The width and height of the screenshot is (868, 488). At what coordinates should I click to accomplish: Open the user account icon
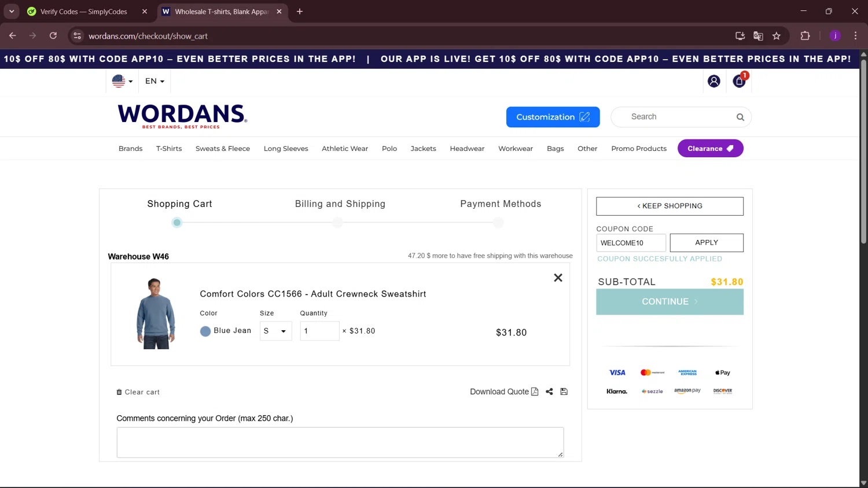tap(713, 82)
